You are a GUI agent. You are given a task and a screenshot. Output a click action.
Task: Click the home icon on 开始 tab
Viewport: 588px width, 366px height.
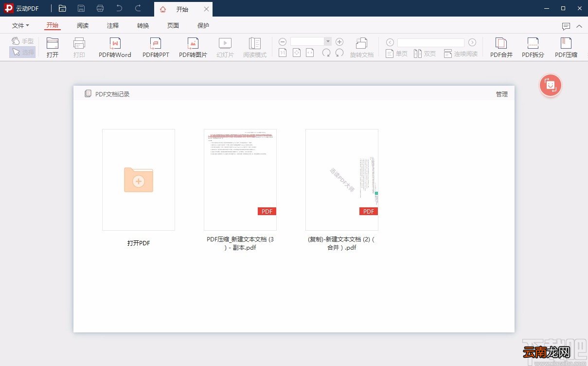(x=163, y=9)
